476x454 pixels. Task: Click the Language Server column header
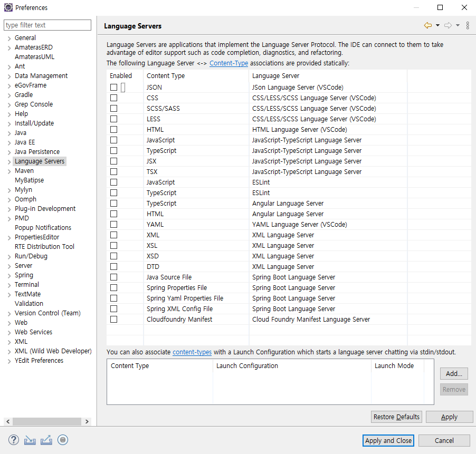[x=328, y=76]
